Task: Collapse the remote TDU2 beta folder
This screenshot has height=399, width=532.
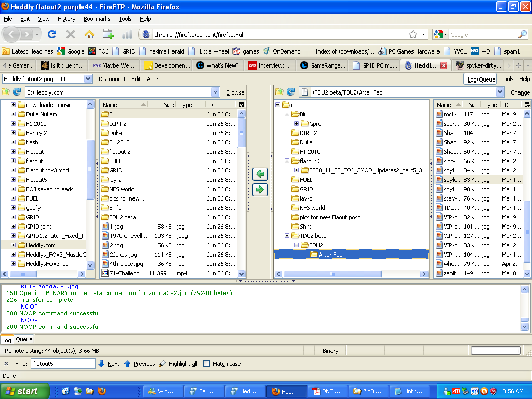Action: pos(287,236)
